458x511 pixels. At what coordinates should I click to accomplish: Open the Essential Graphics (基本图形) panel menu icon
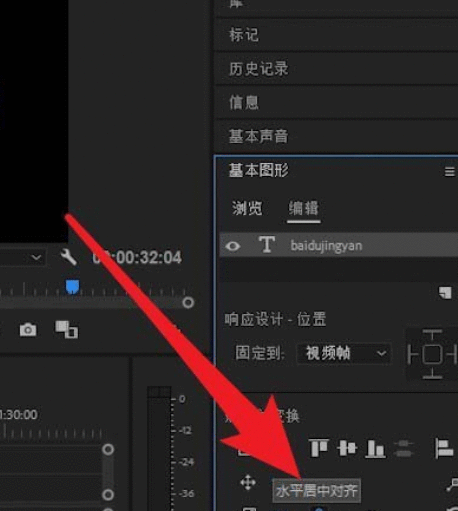[449, 171]
